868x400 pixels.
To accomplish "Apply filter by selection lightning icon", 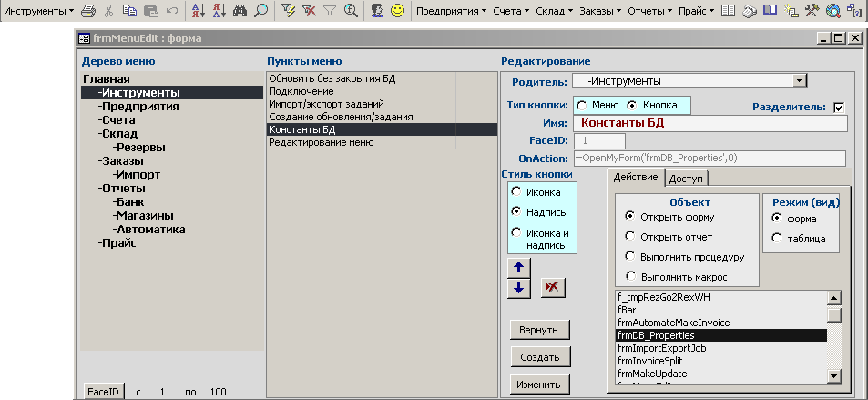I will pos(288,11).
